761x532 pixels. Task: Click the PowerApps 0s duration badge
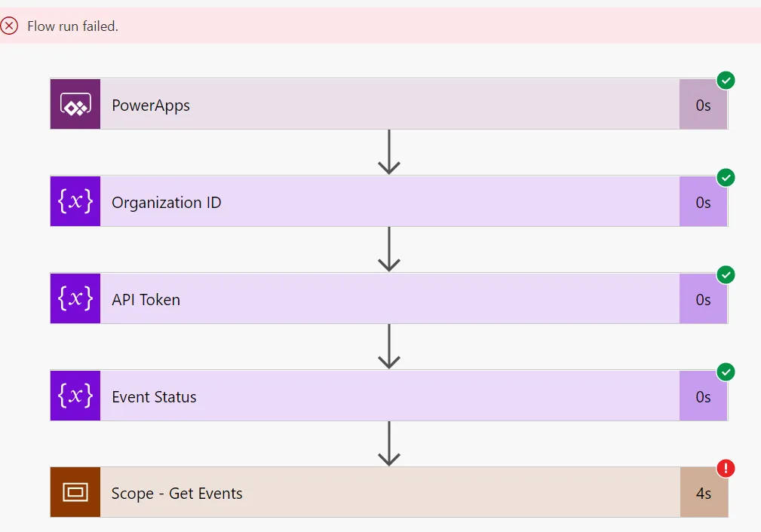703,105
